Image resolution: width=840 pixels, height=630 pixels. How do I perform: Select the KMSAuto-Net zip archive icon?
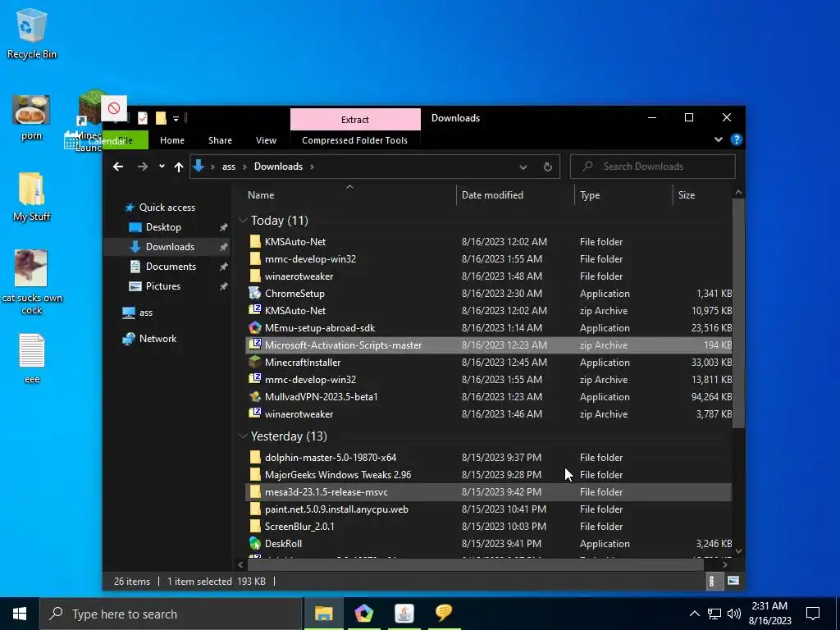[255, 311]
